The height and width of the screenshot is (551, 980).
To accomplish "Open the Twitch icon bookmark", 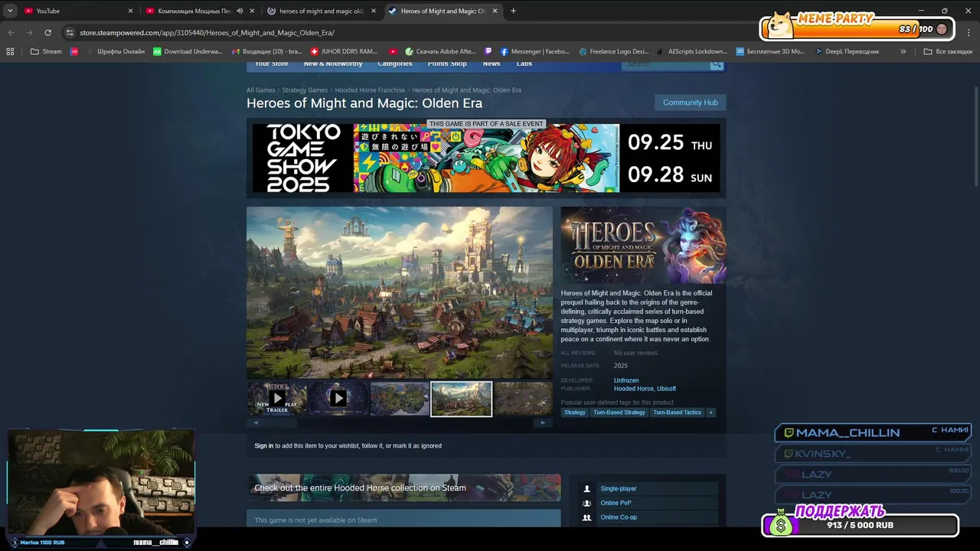I will (488, 51).
